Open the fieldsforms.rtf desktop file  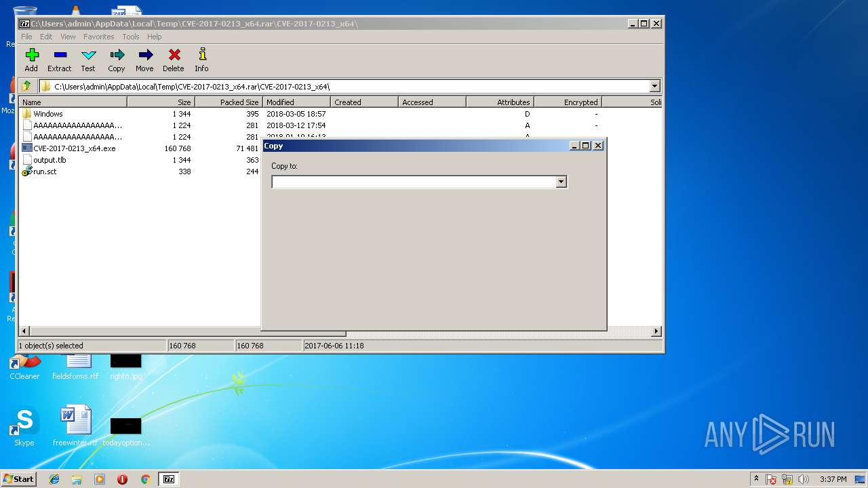[x=75, y=367]
